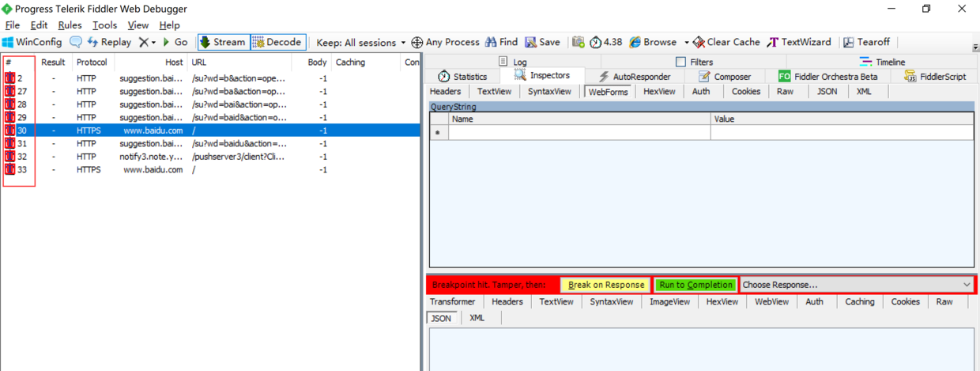The height and width of the screenshot is (371, 980).
Task: Open the Tools menu
Action: 104,25
